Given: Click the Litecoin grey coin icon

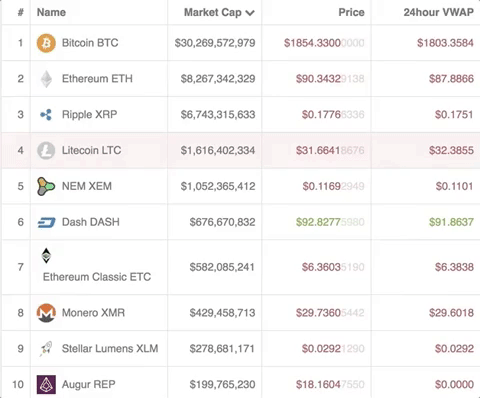Looking at the screenshot, I should tap(46, 150).
